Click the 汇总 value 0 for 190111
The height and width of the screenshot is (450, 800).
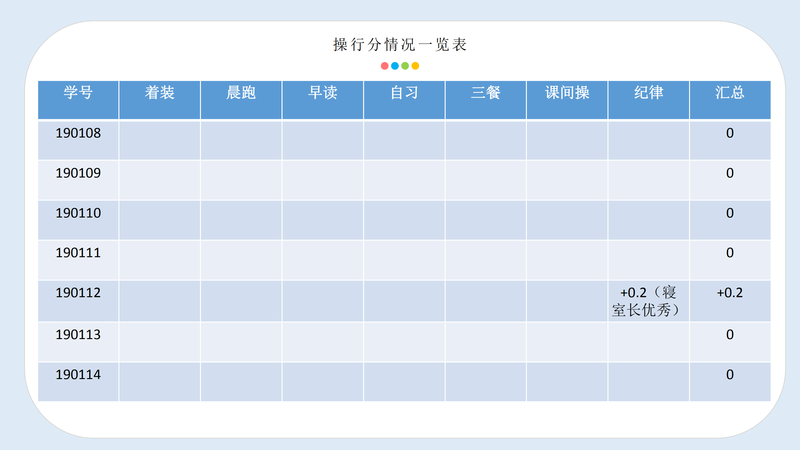(x=730, y=253)
